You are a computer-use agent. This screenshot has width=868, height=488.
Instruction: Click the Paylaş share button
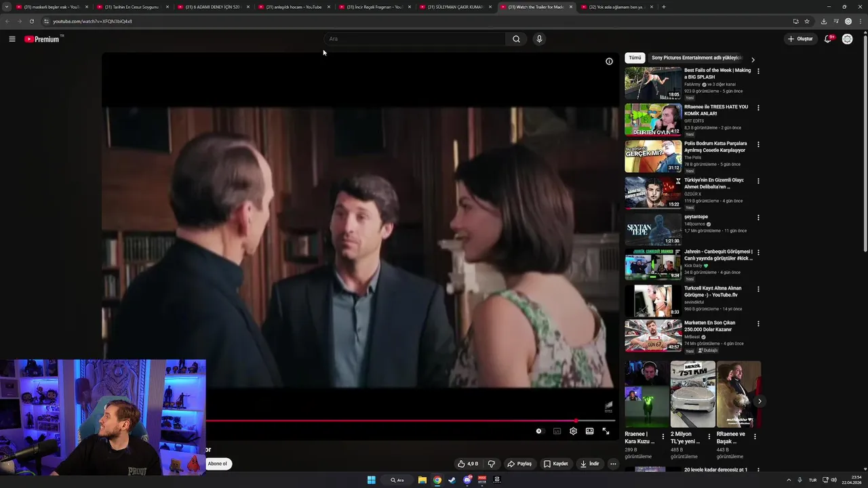click(519, 464)
